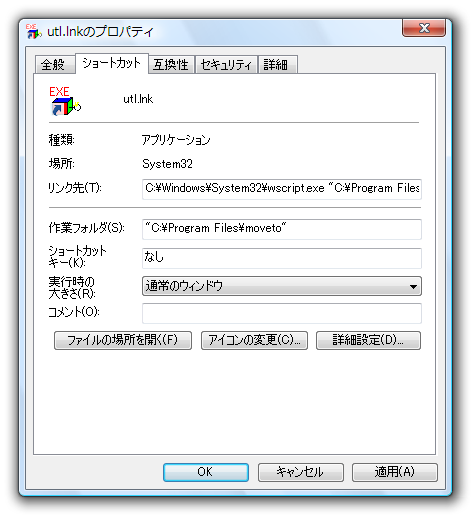The image size is (473, 515).
Task: Expand the 実行時の大きさ dropdown arrow
Action: [x=413, y=286]
